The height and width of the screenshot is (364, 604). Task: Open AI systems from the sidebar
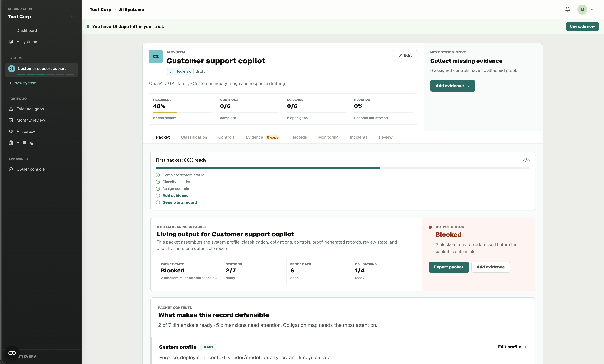point(41,42)
